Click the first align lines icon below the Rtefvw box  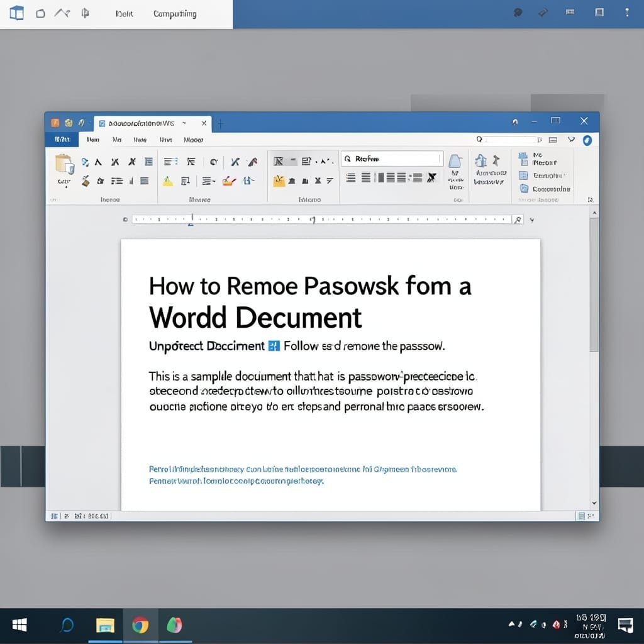click(351, 177)
